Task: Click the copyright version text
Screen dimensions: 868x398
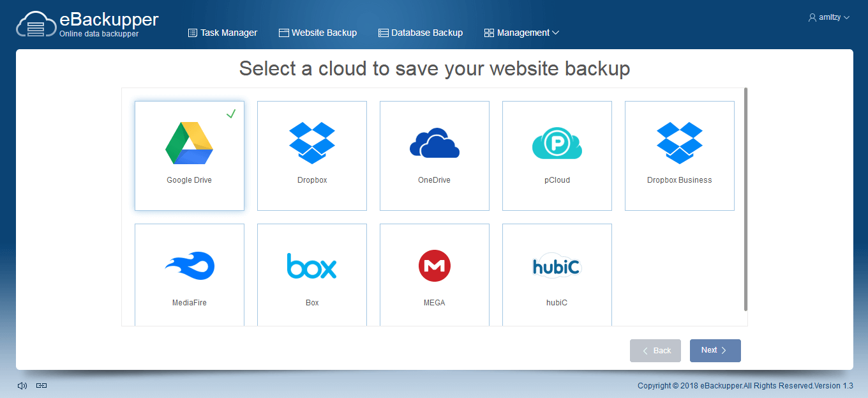Action: pyautogui.click(x=745, y=386)
